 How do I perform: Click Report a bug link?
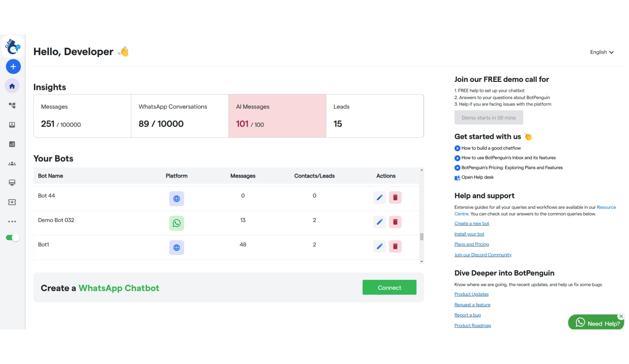(468, 315)
